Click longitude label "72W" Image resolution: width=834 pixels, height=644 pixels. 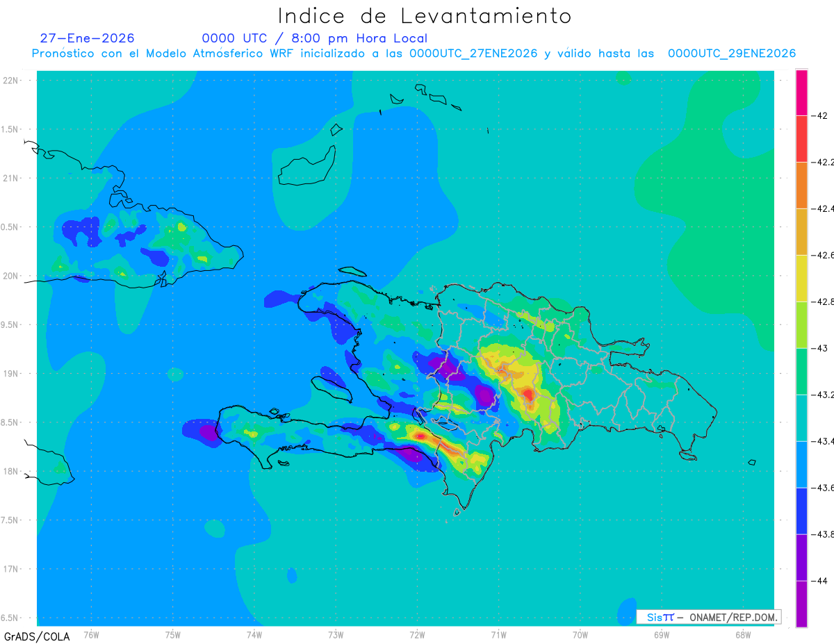coord(417,634)
